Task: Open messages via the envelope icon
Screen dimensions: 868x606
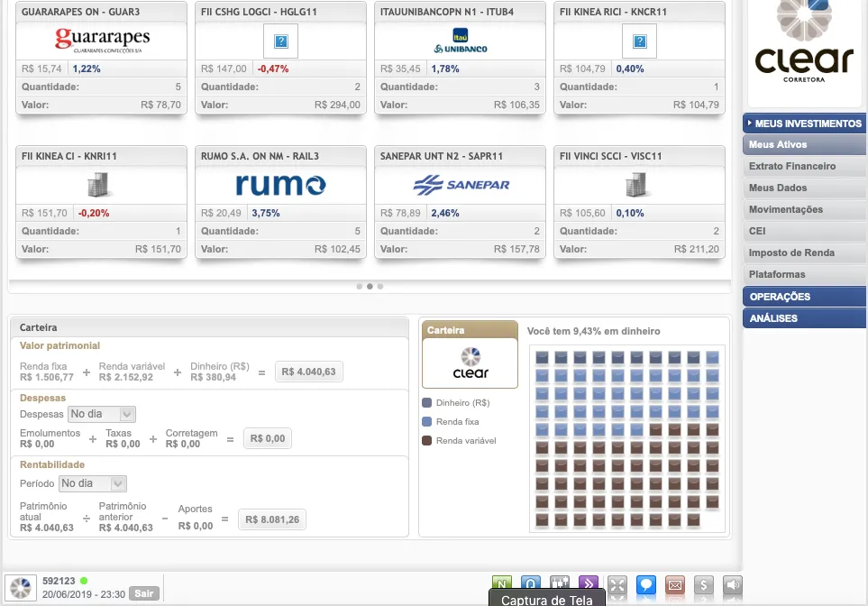Action: tap(674, 584)
